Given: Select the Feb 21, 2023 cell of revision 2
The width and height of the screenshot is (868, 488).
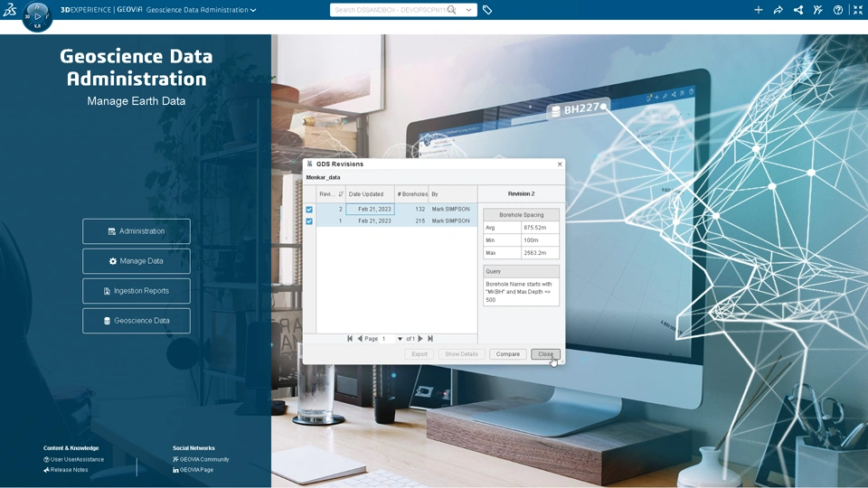Looking at the screenshot, I should (x=370, y=209).
